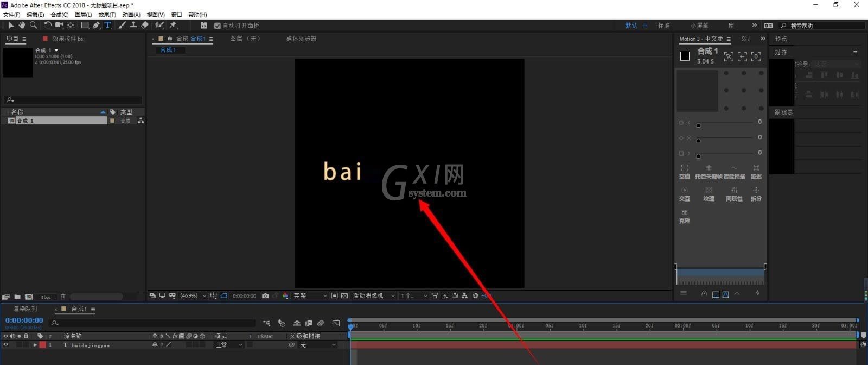This screenshot has height=365, width=868.
Task: Open the 窗口 menu
Action: pos(176,15)
